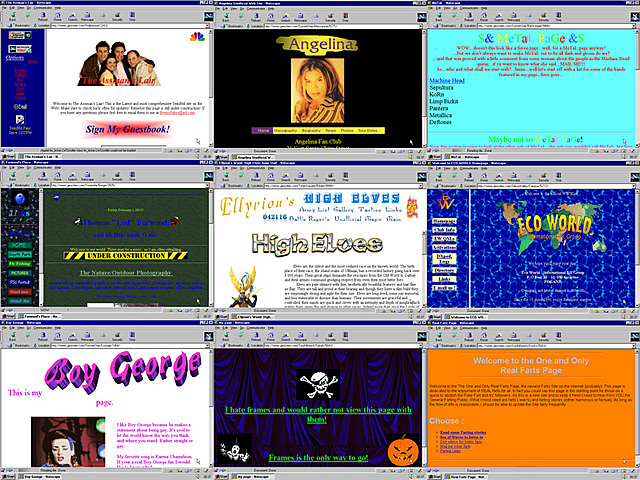Open location dropdown in Angelina window
This screenshot has height=480, width=640.
420,26
